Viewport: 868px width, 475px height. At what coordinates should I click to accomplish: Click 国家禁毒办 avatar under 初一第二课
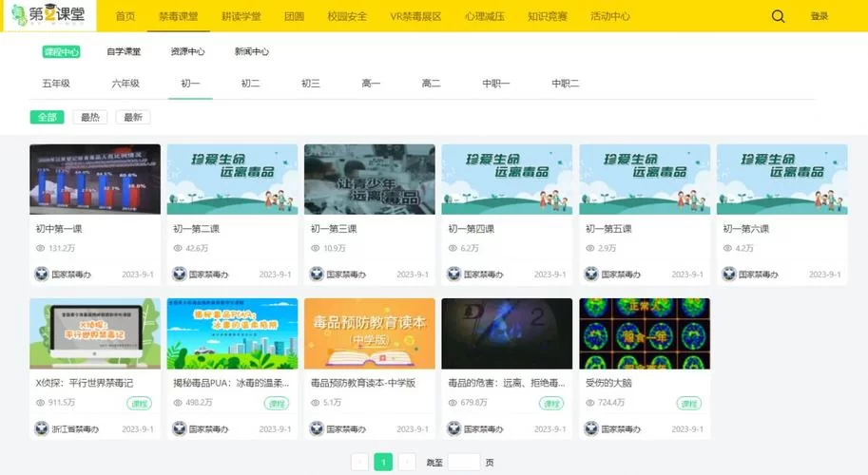(179, 274)
